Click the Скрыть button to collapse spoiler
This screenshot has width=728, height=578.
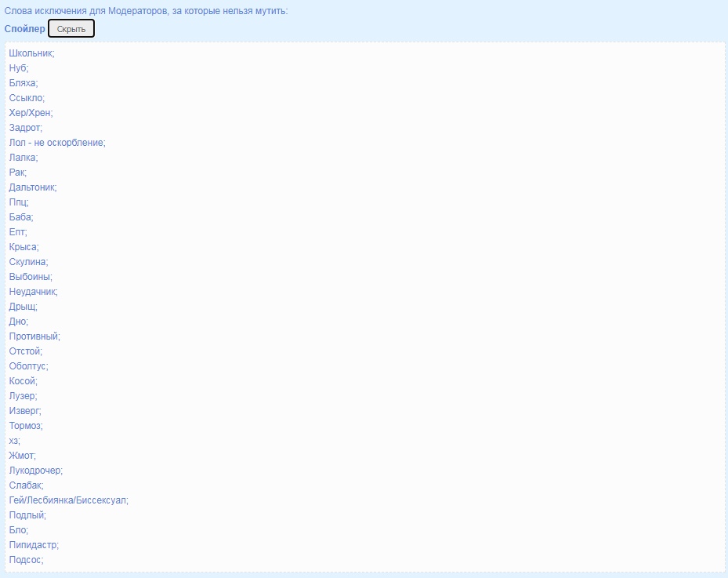tap(71, 29)
